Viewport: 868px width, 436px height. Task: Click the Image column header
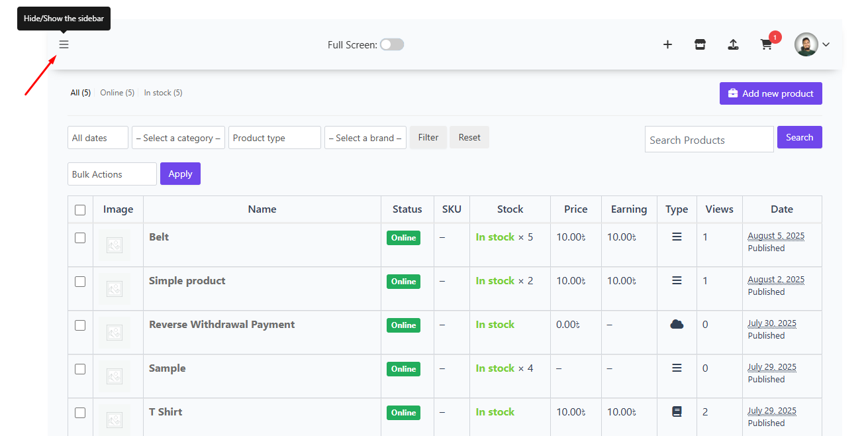[119, 209]
